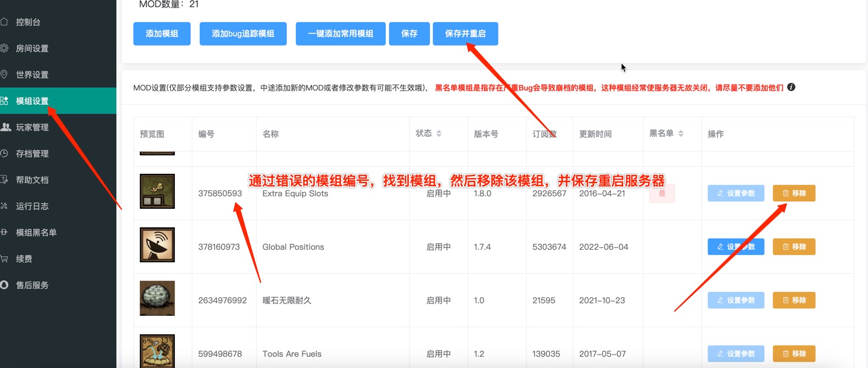Screen dimensions: 868x368
Task: View 运行日志 in the sidebar
Action: 32,207
